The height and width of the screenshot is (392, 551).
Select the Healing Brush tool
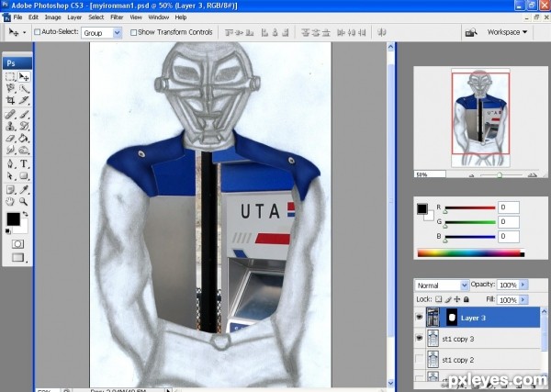tap(10, 114)
